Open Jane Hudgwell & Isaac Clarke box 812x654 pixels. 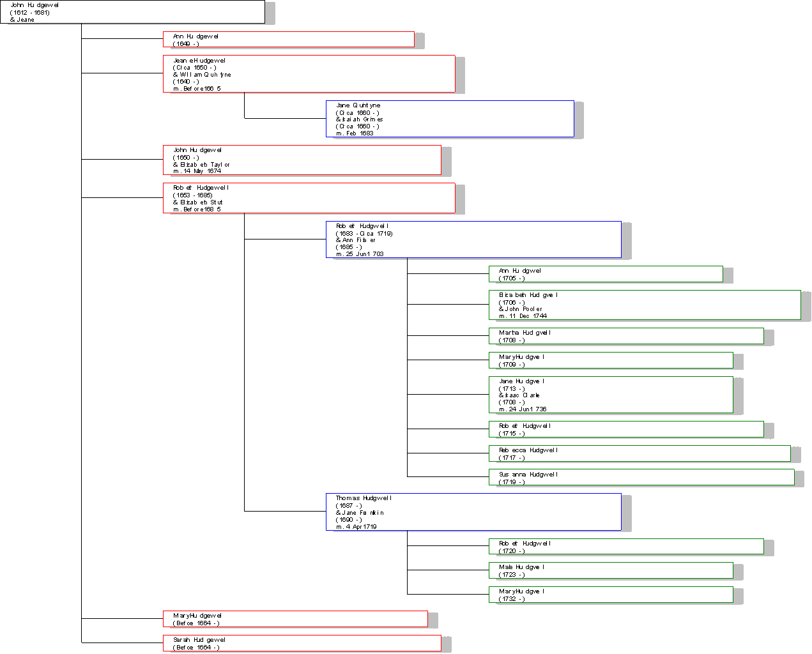[611, 395]
